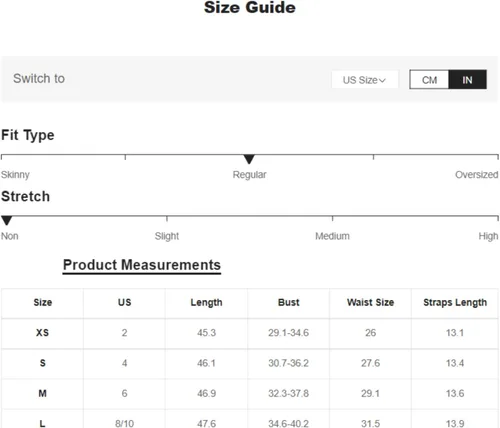Click the S row bust value 30.7-36.2
The image size is (500, 428).
pyautogui.click(x=289, y=363)
